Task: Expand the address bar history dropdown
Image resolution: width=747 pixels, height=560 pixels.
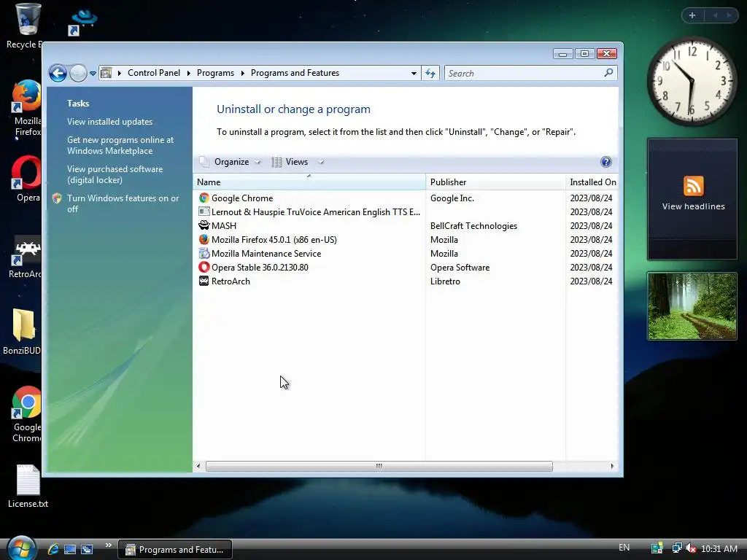Action: click(x=414, y=74)
